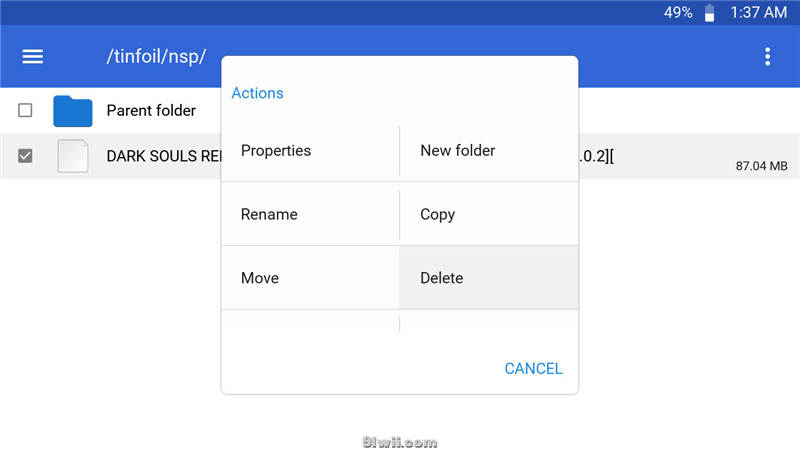Screen dimensions: 800x450
Task: Click the Actions dialog heading
Action: pos(257,93)
